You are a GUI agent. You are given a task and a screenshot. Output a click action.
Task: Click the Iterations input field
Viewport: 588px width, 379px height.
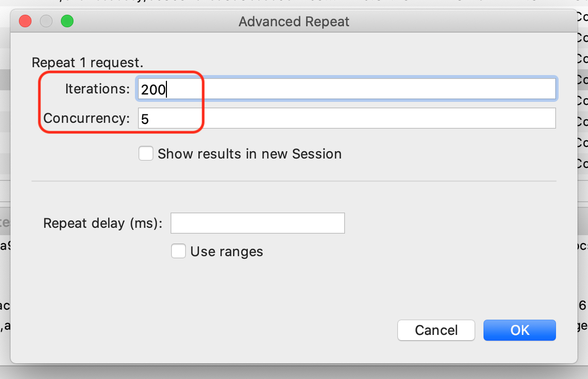[346, 89]
